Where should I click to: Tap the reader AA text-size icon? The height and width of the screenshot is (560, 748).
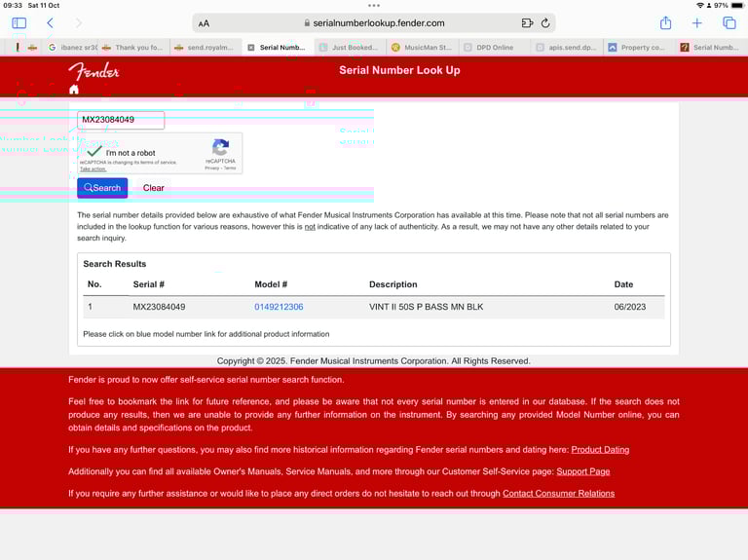pos(204,23)
